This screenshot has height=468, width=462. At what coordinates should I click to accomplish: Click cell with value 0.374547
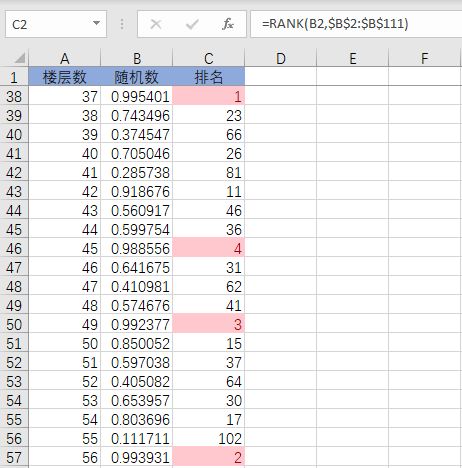137,134
